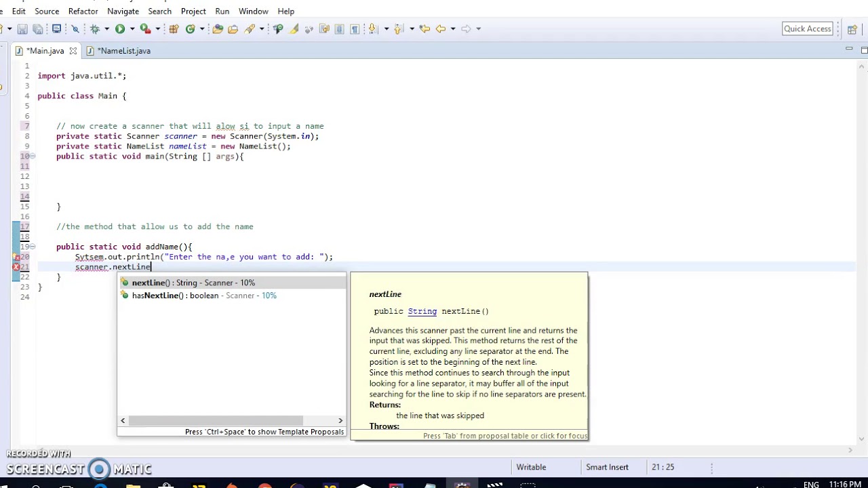This screenshot has height=488, width=868.
Task: Minimize the editor area
Action: 849,49
